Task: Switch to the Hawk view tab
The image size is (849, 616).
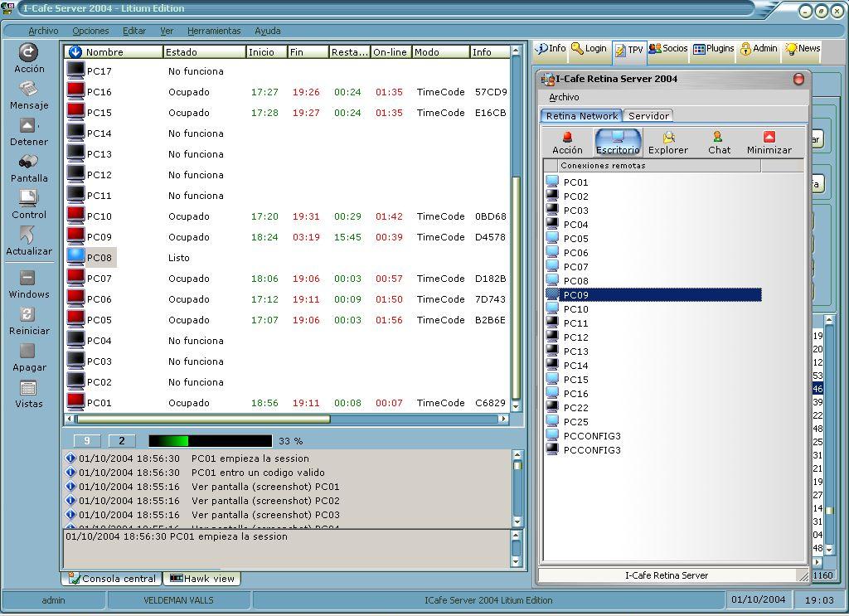Action: point(202,578)
